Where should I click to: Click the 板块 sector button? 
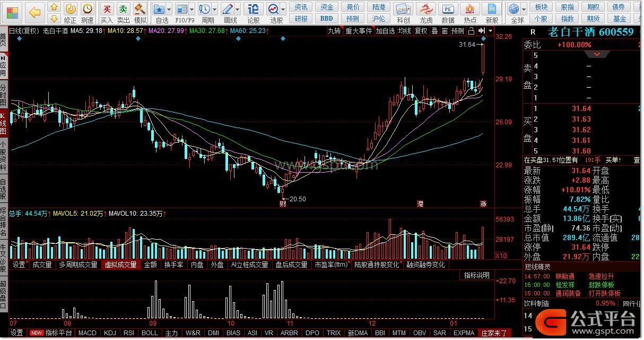541,7
